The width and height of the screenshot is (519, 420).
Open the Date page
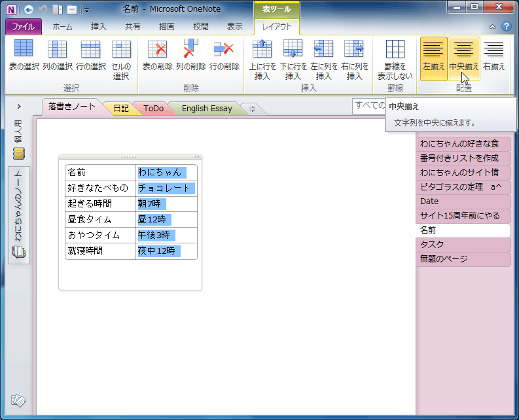(463, 201)
